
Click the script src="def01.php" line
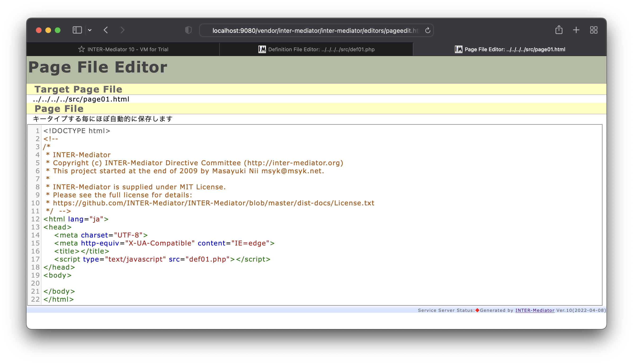(x=162, y=259)
